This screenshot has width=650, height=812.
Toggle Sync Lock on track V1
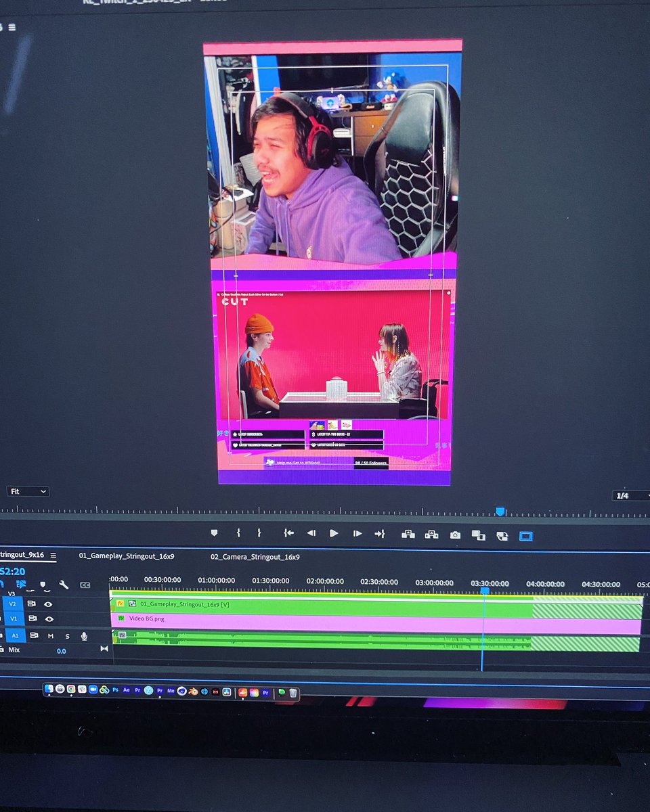(x=32, y=618)
